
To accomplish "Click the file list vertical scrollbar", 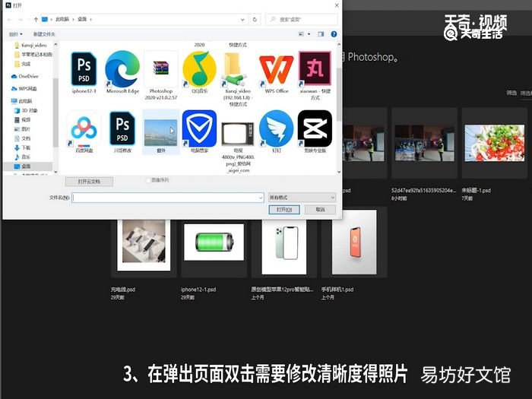I will 339,94.
